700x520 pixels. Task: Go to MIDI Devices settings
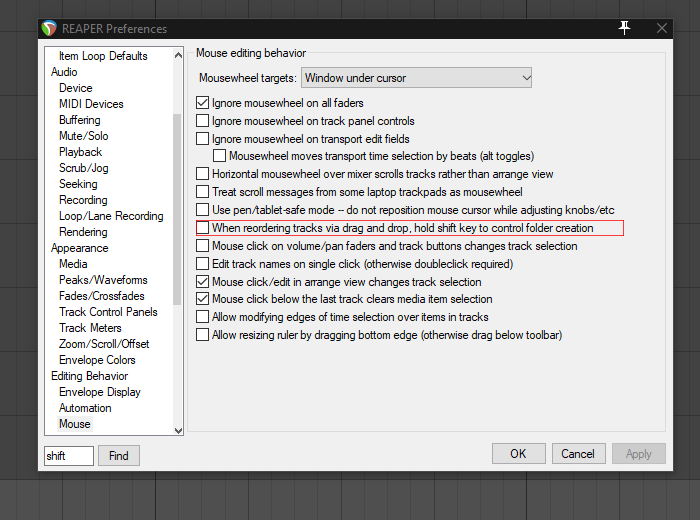[x=91, y=104]
